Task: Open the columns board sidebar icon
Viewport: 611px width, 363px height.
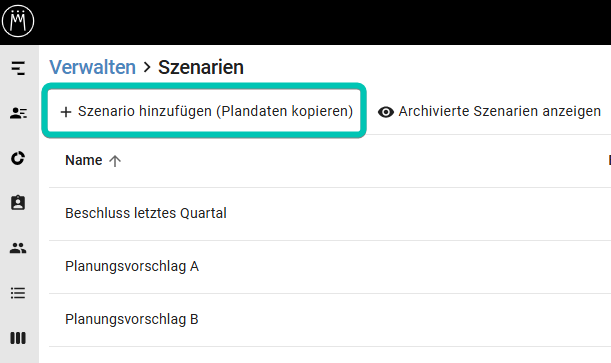Action: tap(18, 338)
